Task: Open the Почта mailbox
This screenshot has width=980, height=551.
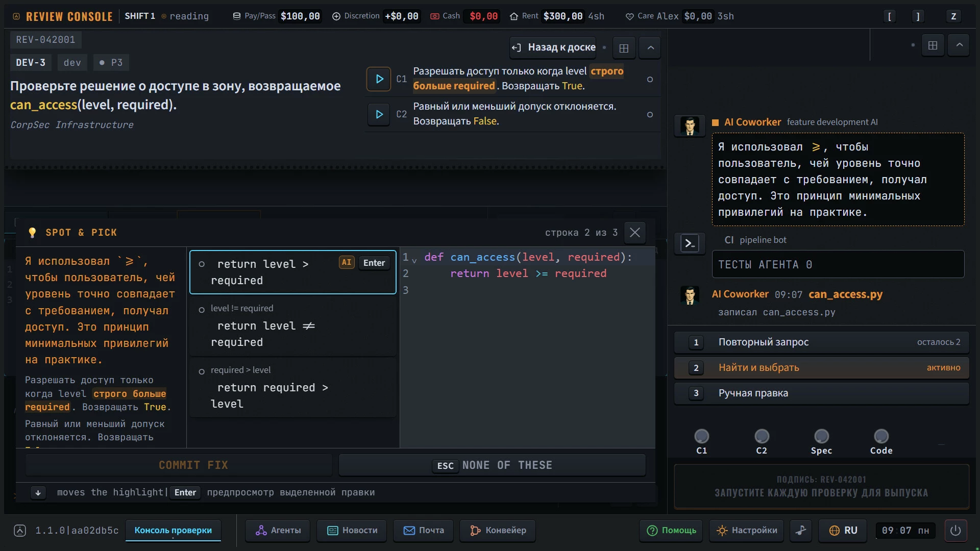Action: coord(424,531)
